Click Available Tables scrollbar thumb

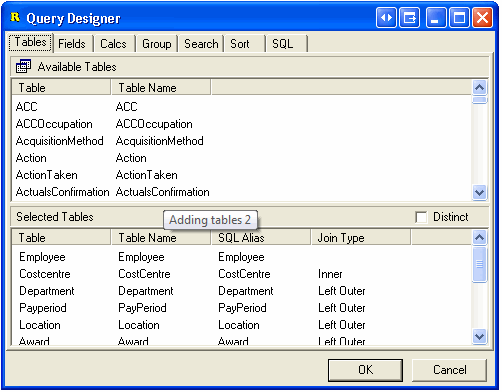coord(479,100)
